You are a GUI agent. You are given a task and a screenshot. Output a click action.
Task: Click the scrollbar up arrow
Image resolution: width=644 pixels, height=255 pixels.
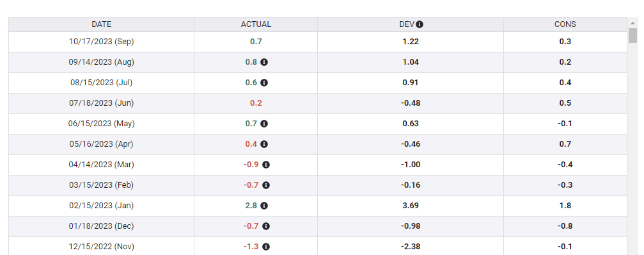point(632,23)
